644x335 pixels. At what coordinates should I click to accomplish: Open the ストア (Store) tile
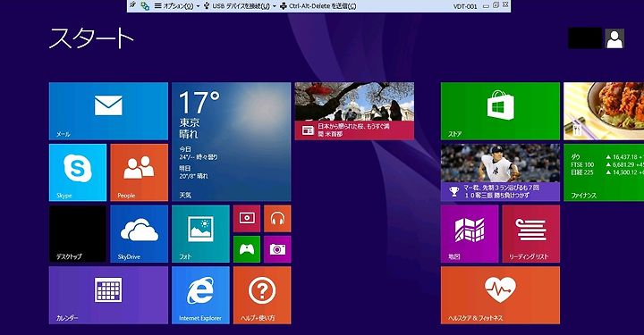[500, 111]
